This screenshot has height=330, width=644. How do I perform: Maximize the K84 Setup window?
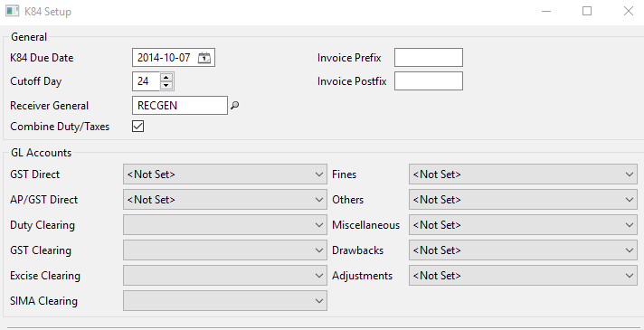(587, 11)
